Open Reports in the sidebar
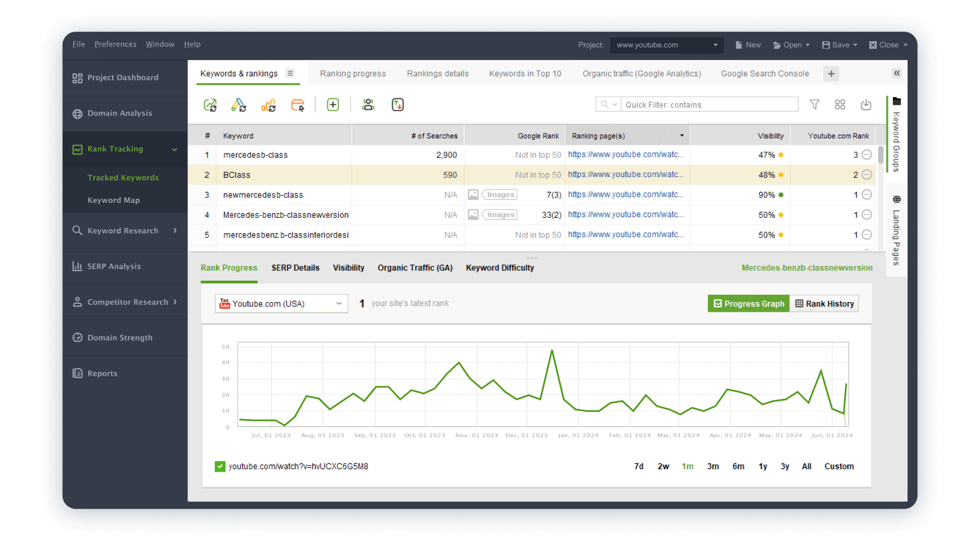 [124, 373]
